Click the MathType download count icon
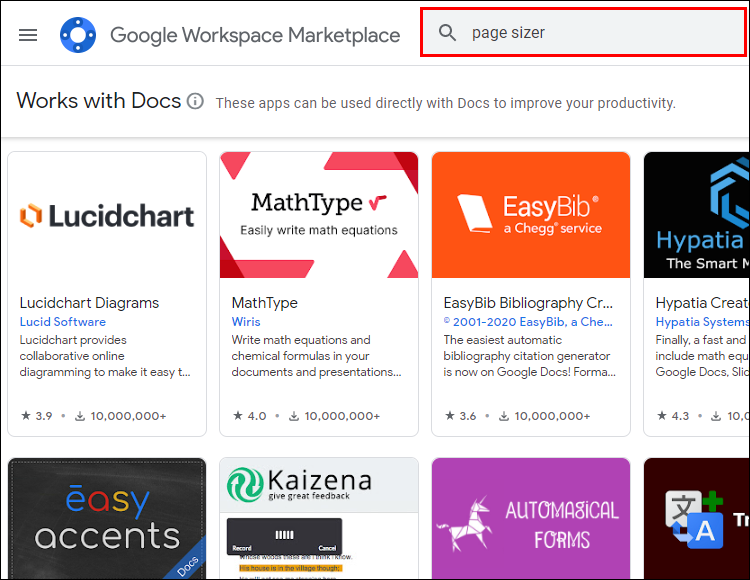The height and width of the screenshot is (580, 750). pos(294,416)
